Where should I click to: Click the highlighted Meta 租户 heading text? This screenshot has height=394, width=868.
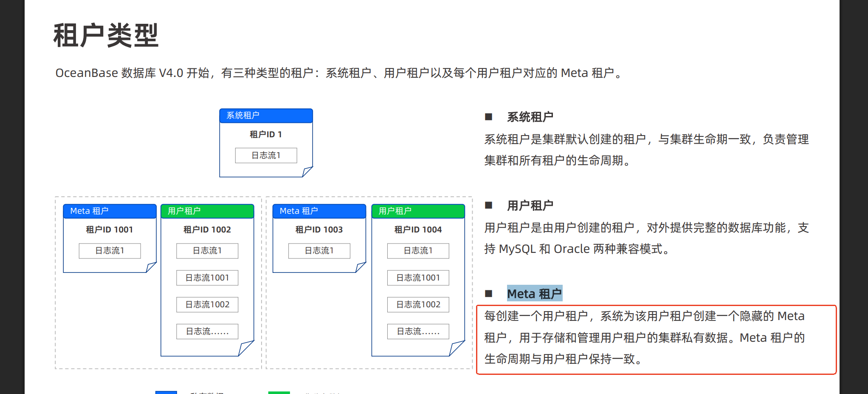[534, 294]
